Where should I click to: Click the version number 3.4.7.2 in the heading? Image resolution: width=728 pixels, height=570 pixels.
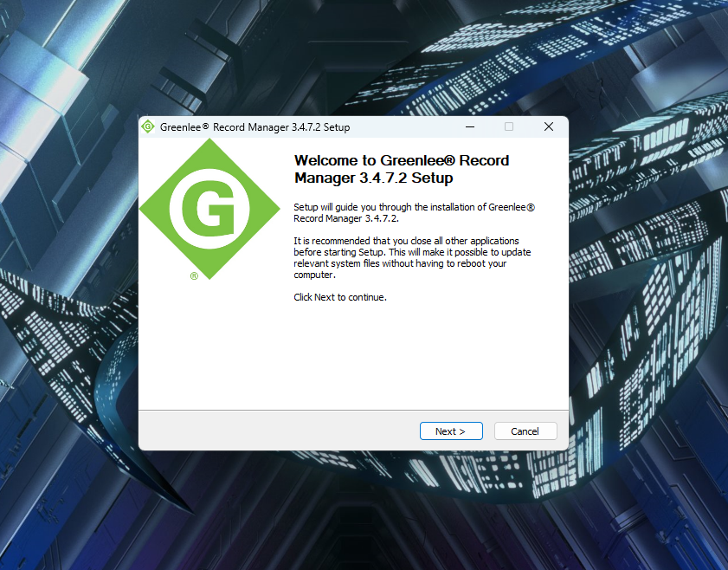tap(382, 178)
